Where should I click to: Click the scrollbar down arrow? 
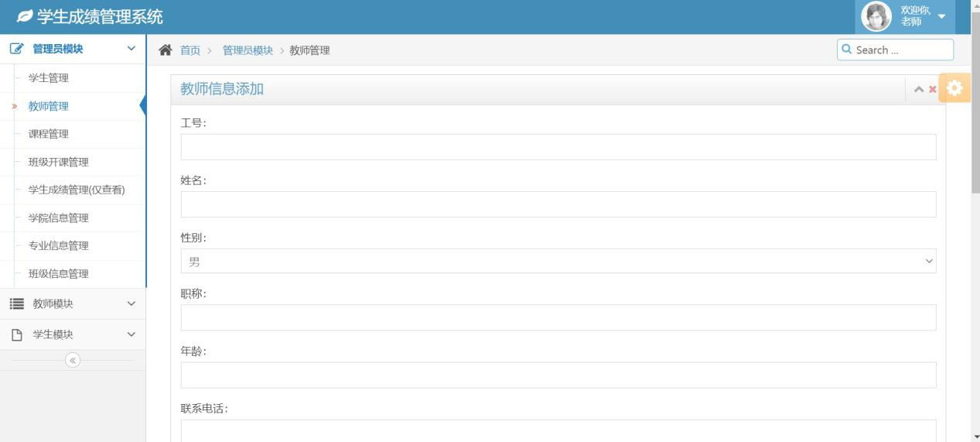pos(975,437)
